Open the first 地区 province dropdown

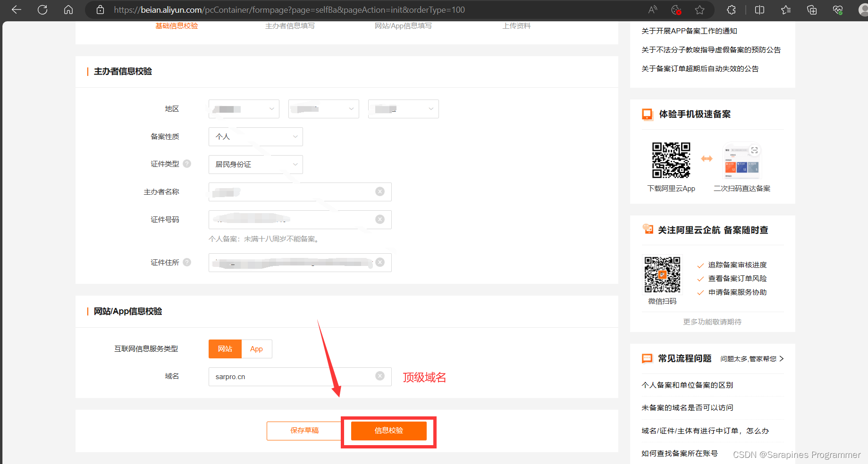click(244, 109)
